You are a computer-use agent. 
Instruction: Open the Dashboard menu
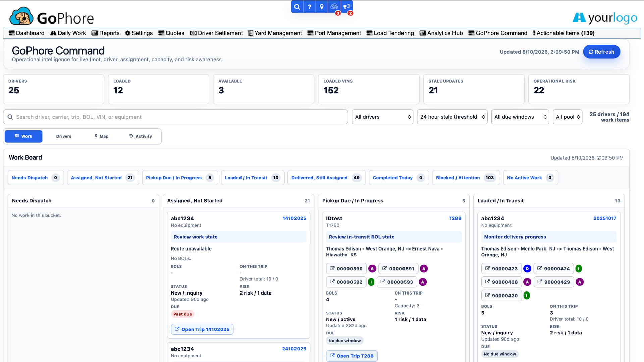pos(26,33)
